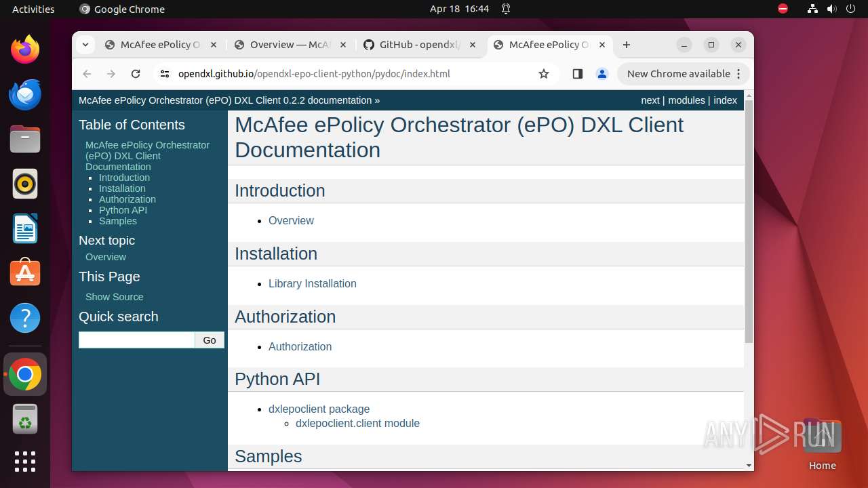Click the Go search button

(210, 340)
